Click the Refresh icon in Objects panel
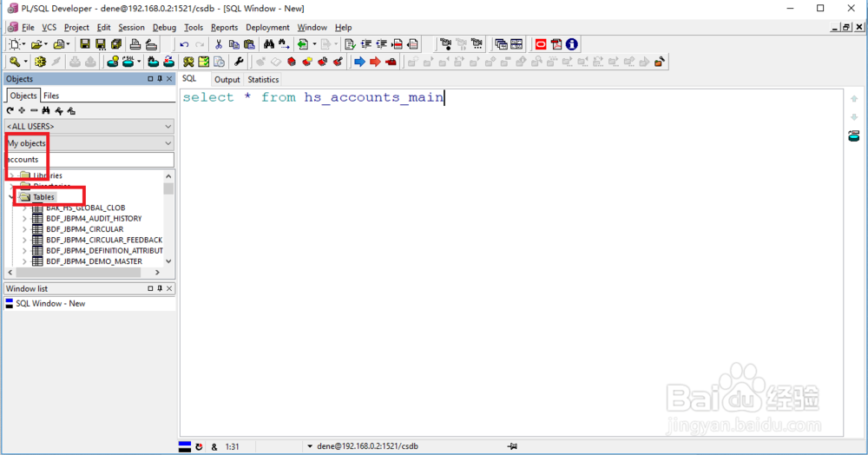 coord(10,110)
